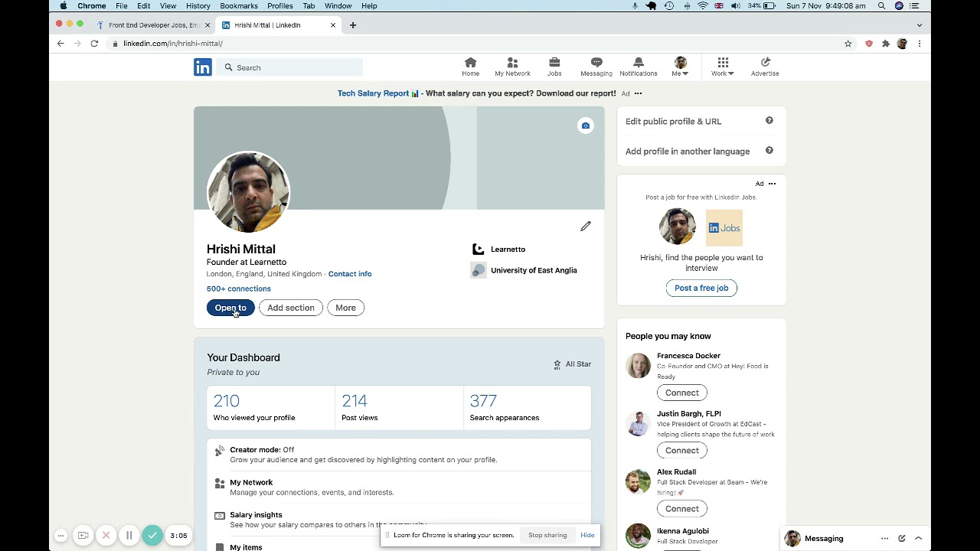
Task: Open Tech Salary Report ad link
Action: 477,93
